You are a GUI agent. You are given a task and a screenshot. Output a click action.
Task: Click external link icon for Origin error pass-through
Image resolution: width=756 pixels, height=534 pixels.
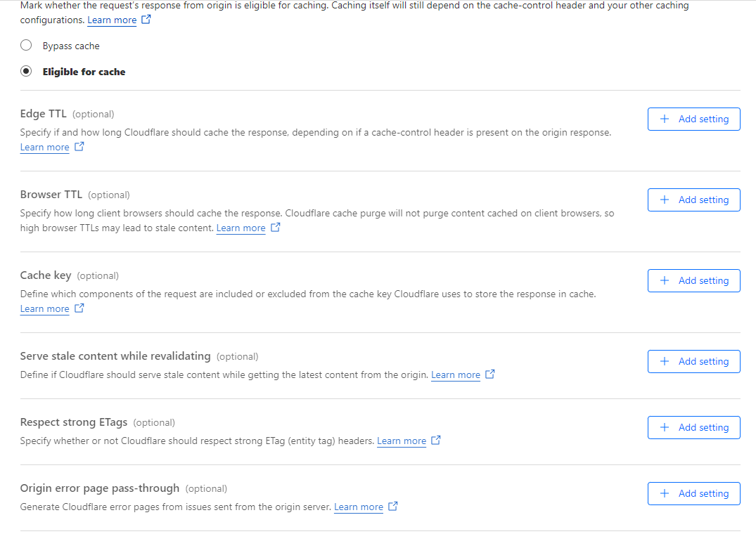coord(393,507)
